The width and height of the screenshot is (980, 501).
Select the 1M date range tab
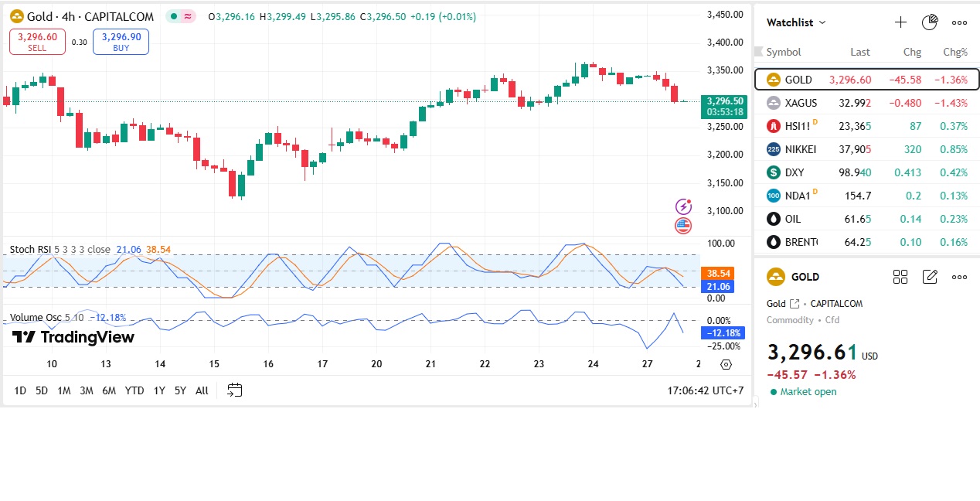pos(63,390)
